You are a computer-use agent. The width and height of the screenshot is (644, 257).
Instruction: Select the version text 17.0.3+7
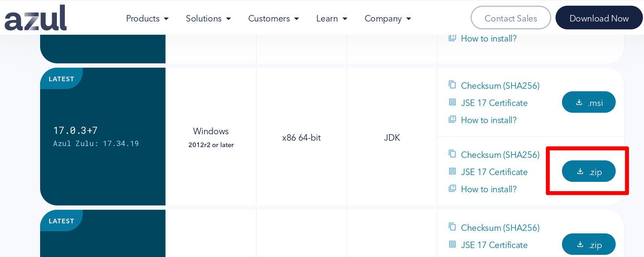75,131
